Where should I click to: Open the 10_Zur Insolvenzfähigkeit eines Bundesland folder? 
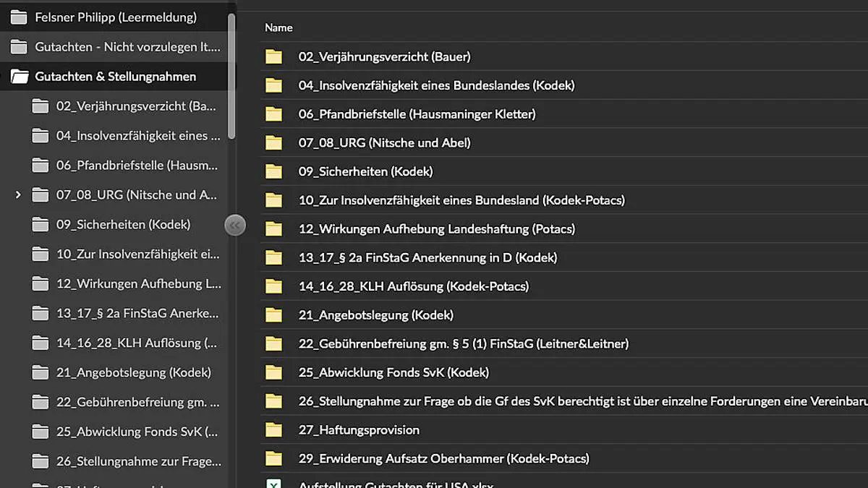461,200
